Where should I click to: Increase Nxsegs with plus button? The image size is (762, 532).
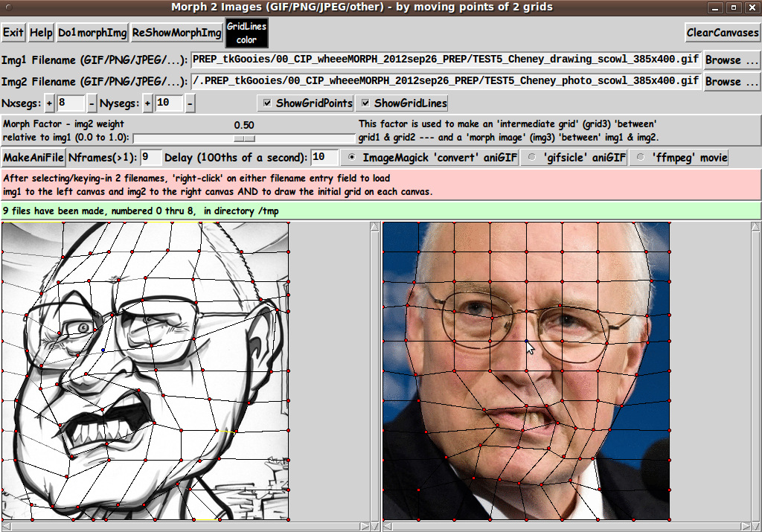[x=50, y=103]
